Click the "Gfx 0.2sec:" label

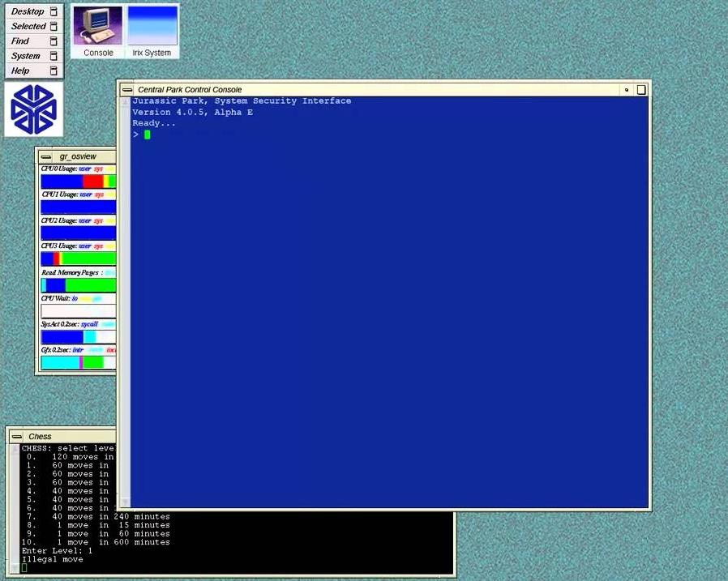click(x=56, y=350)
